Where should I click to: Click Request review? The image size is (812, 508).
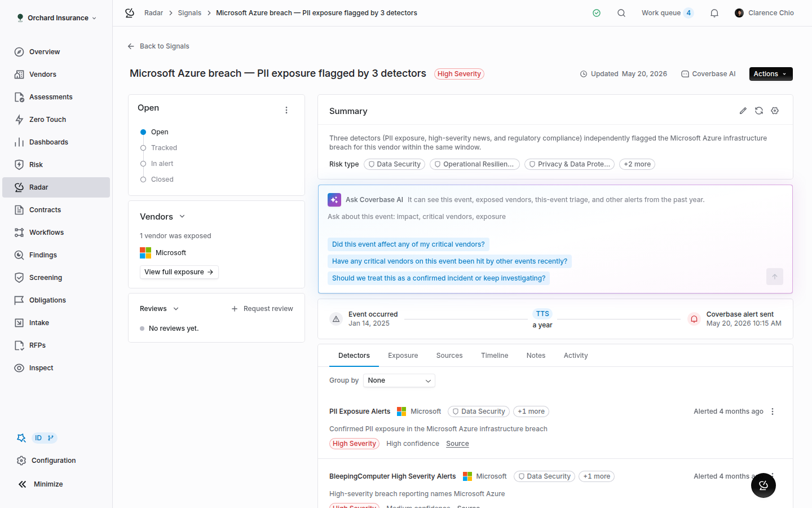coord(262,309)
